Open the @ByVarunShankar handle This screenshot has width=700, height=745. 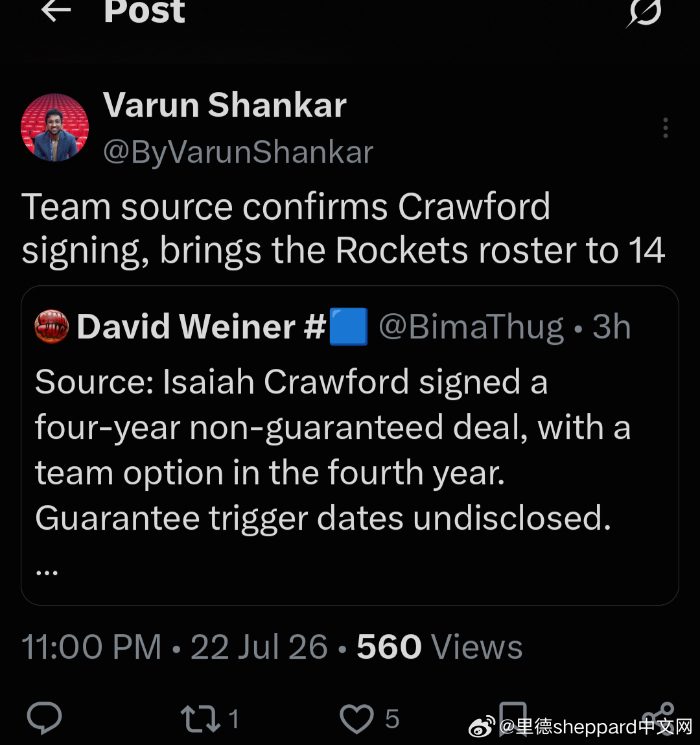[x=238, y=152]
